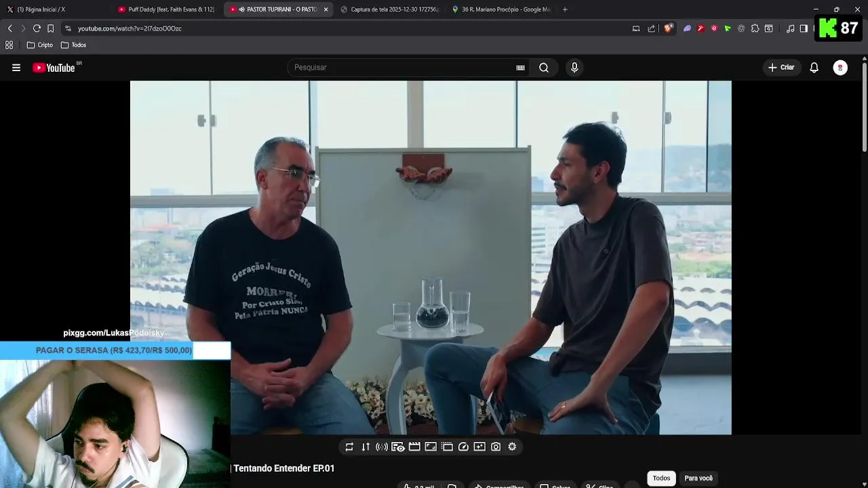Go back in browser history
Viewport: 868px width, 488px height.
tap(9, 28)
